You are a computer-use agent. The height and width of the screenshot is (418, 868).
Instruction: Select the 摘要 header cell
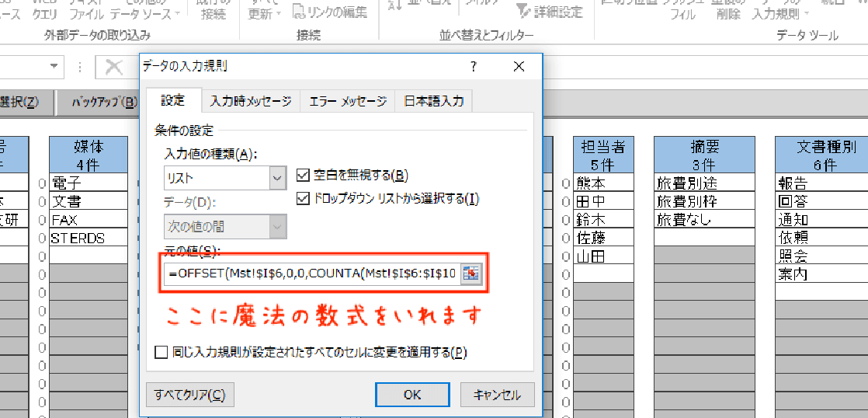point(704,146)
